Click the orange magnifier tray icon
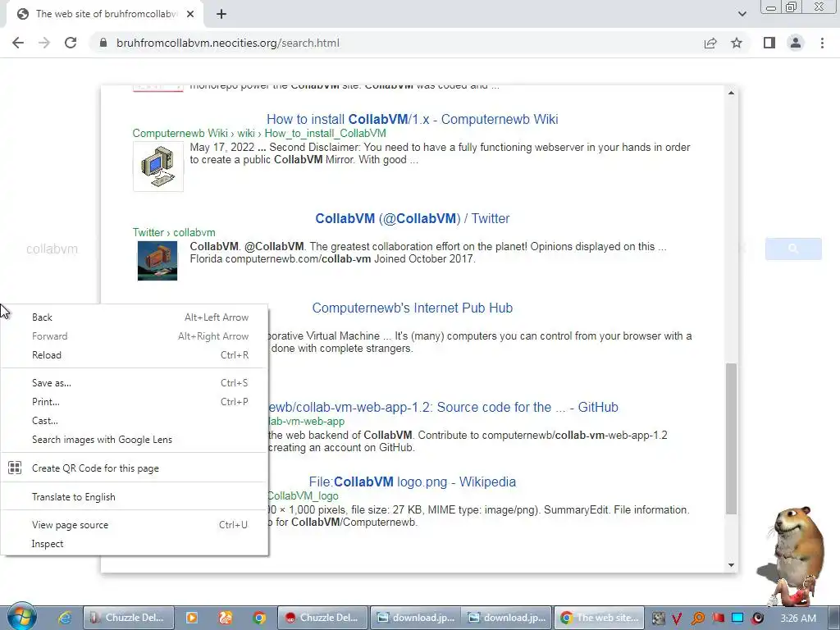840x630 pixels. click(x=697, y=619)
